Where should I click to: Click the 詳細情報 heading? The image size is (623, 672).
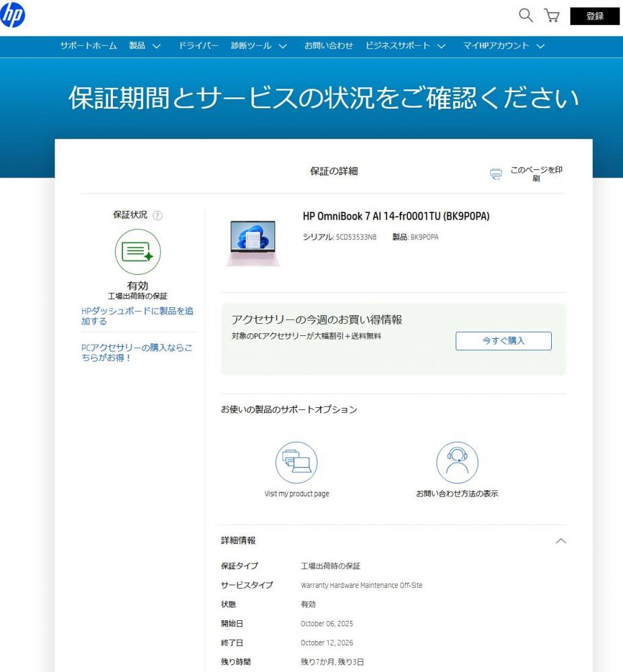click(238, 540)
